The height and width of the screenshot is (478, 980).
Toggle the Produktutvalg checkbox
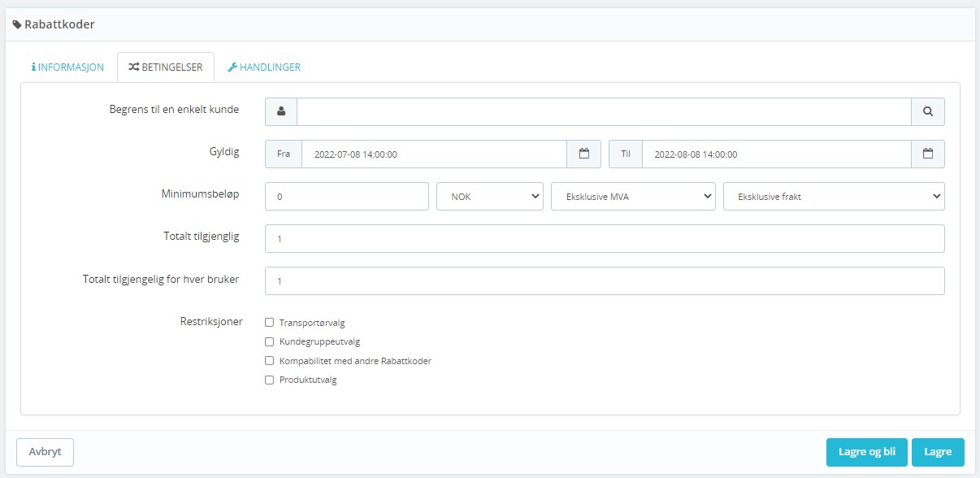pos(270,380)
